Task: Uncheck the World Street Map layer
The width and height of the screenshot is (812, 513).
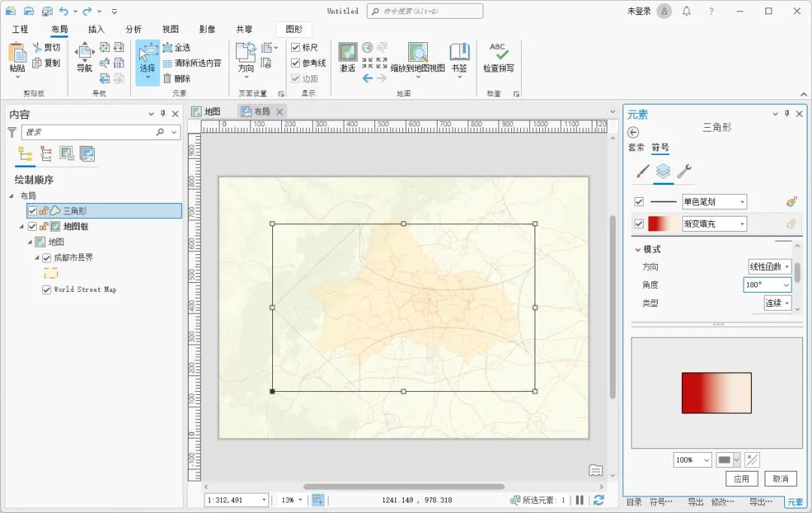Action: (47, 290)
